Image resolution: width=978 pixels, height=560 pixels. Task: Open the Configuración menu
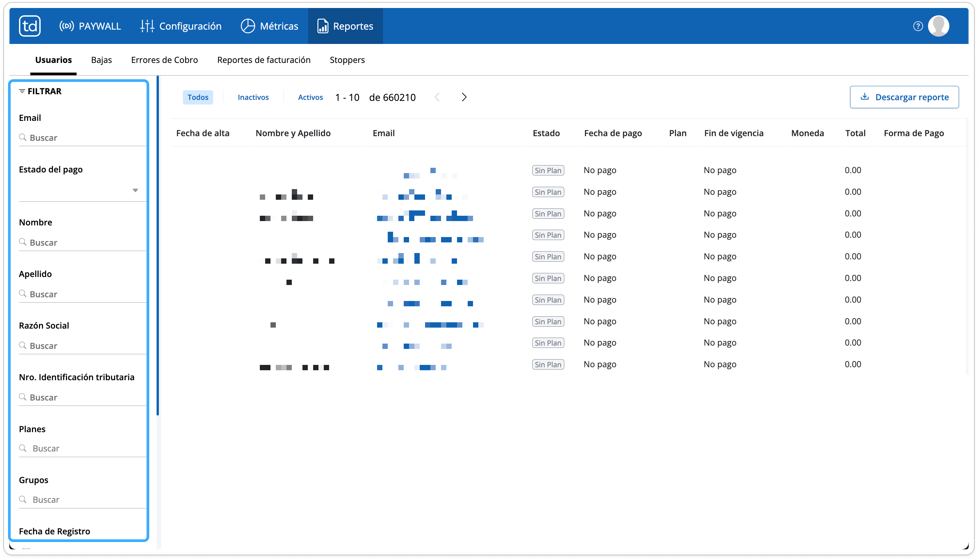pyautogui.click(x=181, y=26)
